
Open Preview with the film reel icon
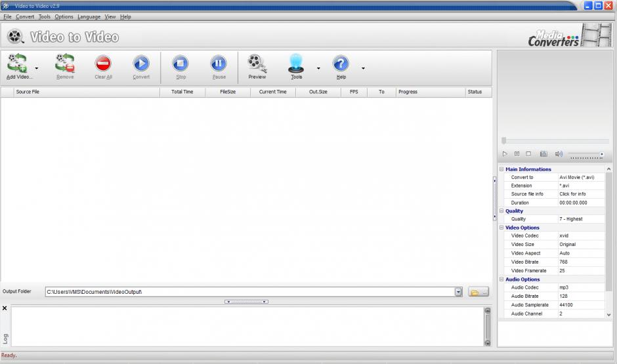click(x=257, y=63)
